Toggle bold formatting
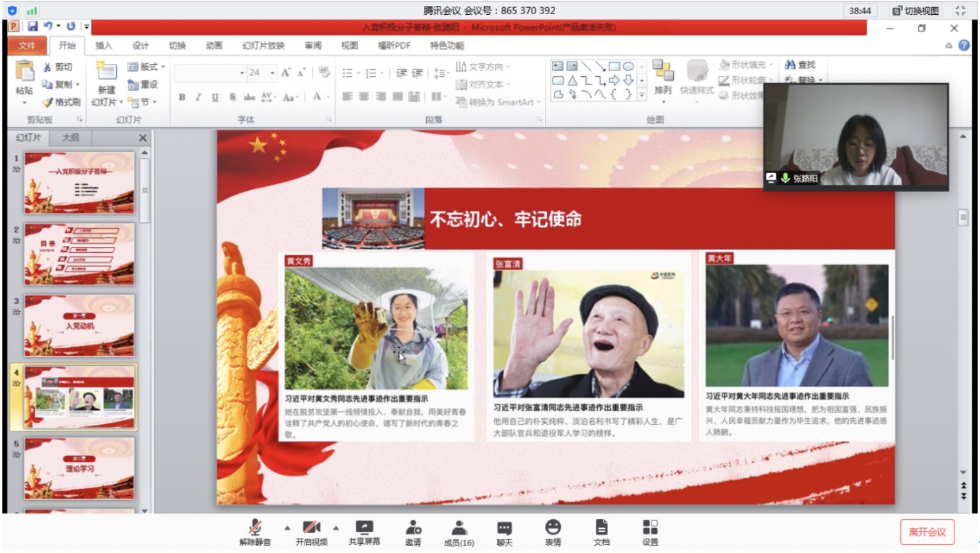This screenshot has width=980, height=553. click(x=182, y=97)
